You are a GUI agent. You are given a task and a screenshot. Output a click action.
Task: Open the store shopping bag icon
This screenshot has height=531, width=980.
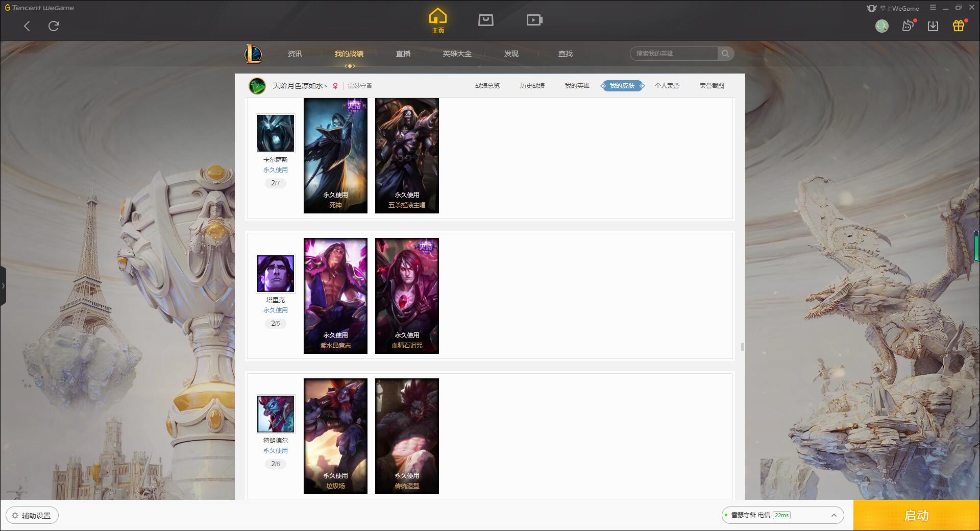click(x=486, y=20)
